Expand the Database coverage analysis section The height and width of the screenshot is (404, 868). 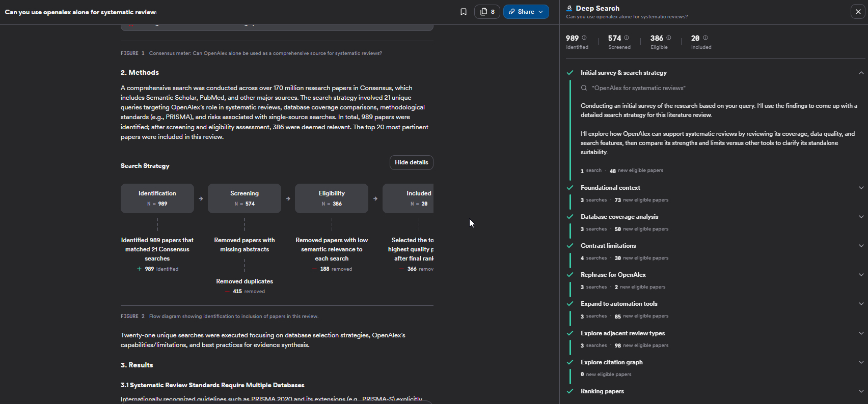pyautogui.click(x=861, y=217)
